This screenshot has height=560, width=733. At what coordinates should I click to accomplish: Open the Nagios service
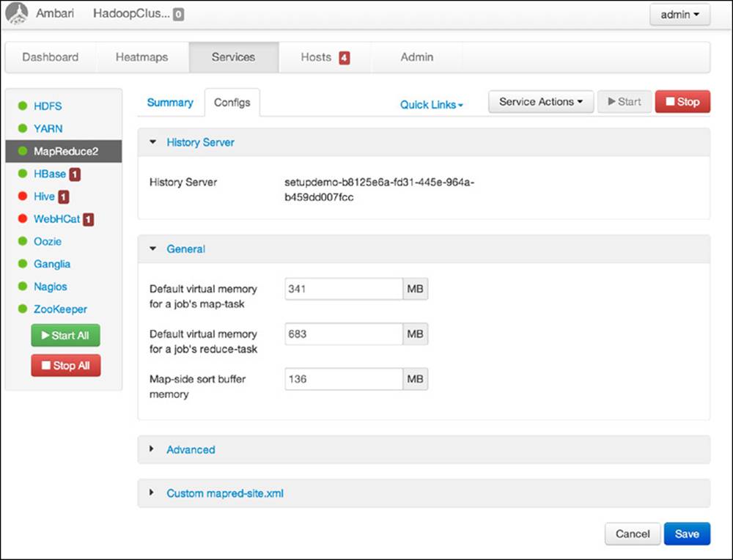(x=51, y=287)
